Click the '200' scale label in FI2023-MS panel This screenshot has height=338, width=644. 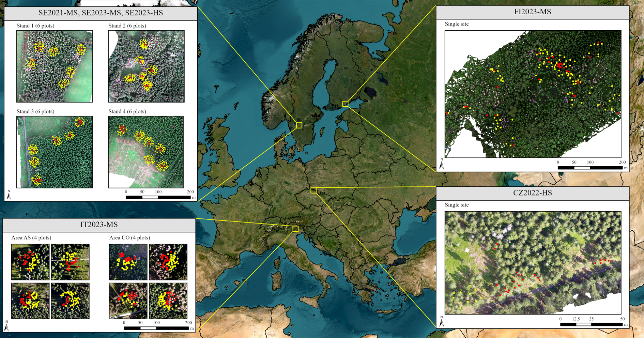pos(622,162)
